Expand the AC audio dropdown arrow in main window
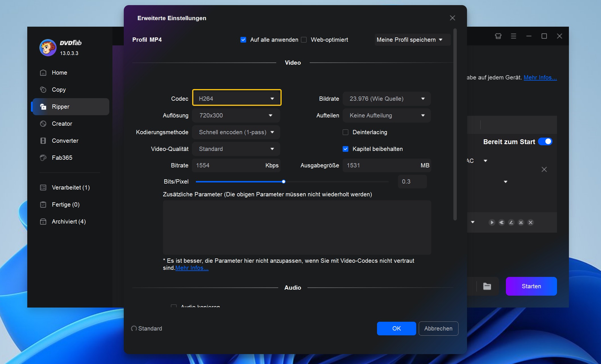 pos(485,161)
